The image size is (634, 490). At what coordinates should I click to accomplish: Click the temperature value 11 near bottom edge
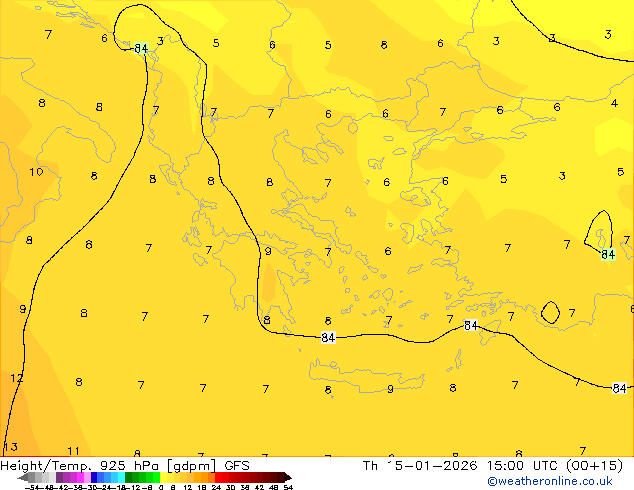pos(73,451)
